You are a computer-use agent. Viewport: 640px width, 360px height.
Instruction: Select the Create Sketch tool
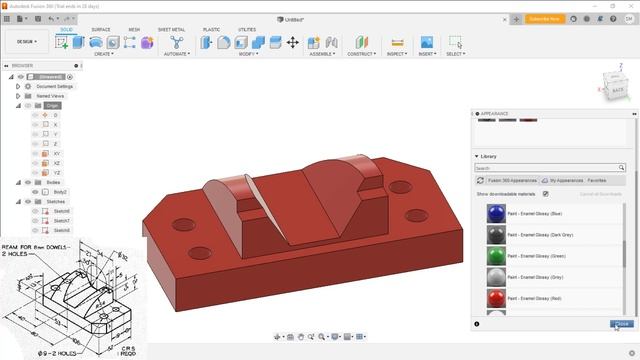point(61,42)
